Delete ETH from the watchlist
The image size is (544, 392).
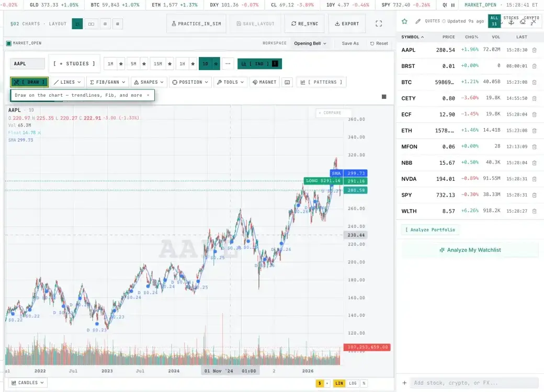pos(534,130)
